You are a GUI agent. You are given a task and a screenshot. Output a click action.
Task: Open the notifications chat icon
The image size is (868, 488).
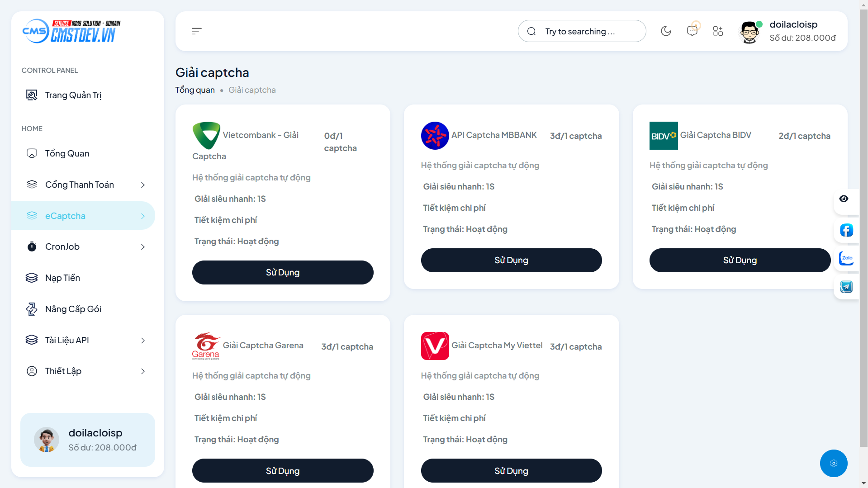coord(692,31)
